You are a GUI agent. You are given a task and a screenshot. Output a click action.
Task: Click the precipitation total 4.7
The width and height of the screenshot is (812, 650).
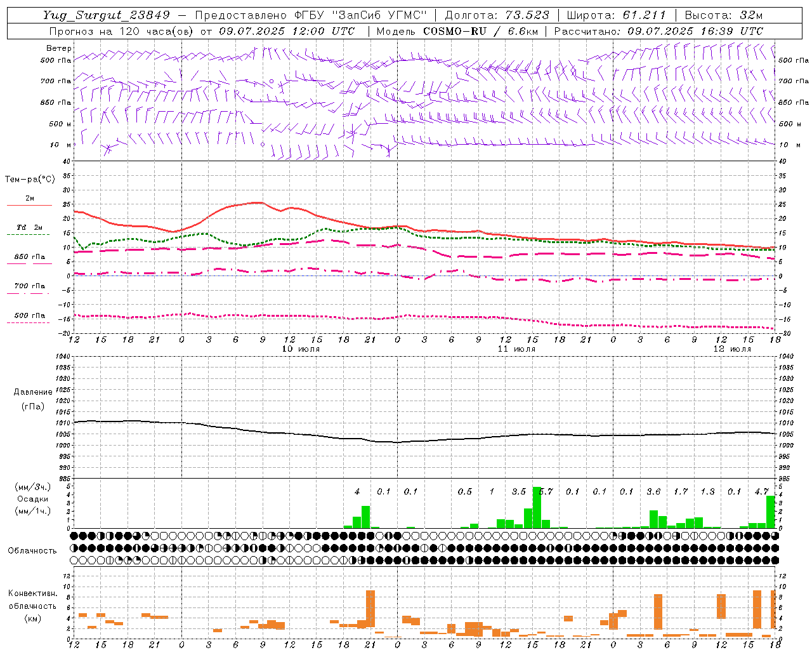(x=761, y=491)
